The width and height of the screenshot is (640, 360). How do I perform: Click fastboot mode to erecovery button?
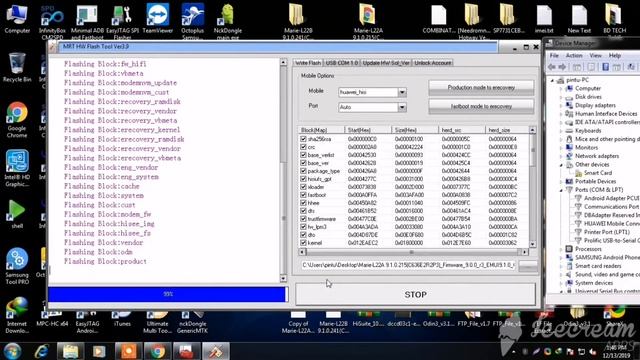(481, 106)
